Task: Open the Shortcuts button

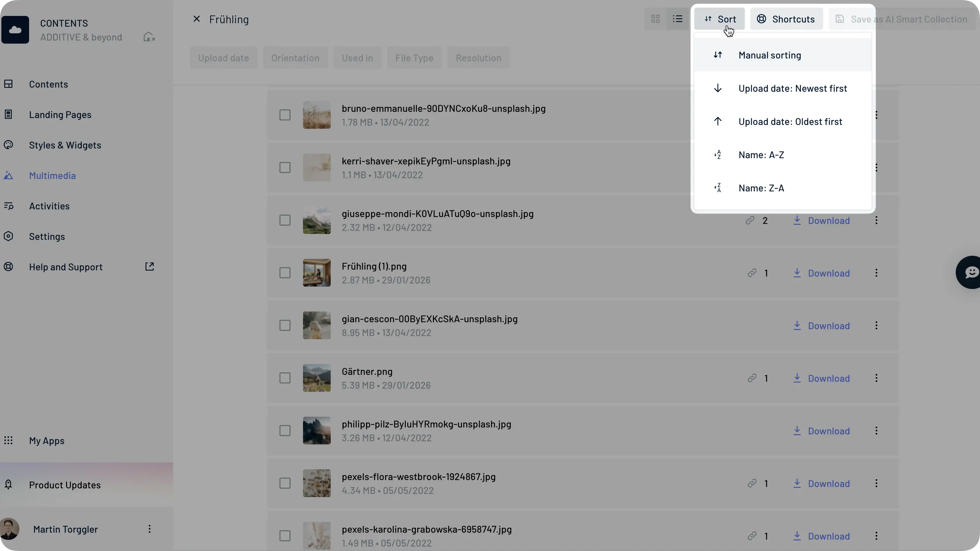Action: tap(786, 19)
